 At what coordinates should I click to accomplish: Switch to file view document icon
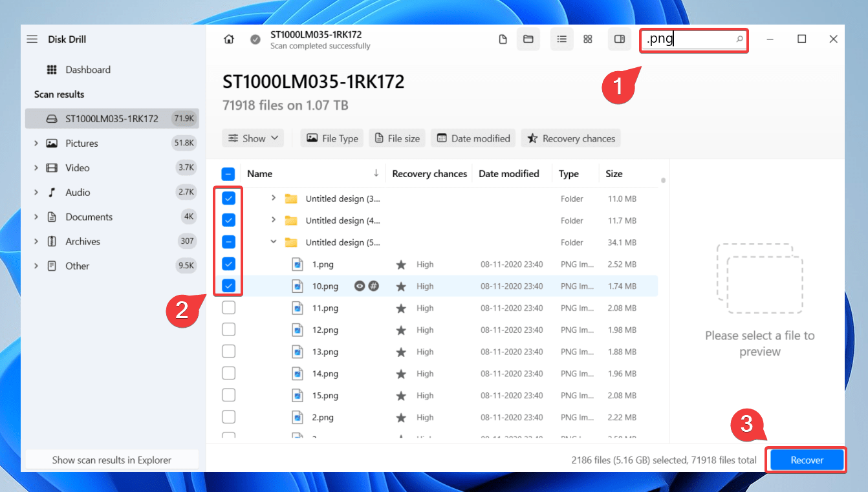pos(503,39)
